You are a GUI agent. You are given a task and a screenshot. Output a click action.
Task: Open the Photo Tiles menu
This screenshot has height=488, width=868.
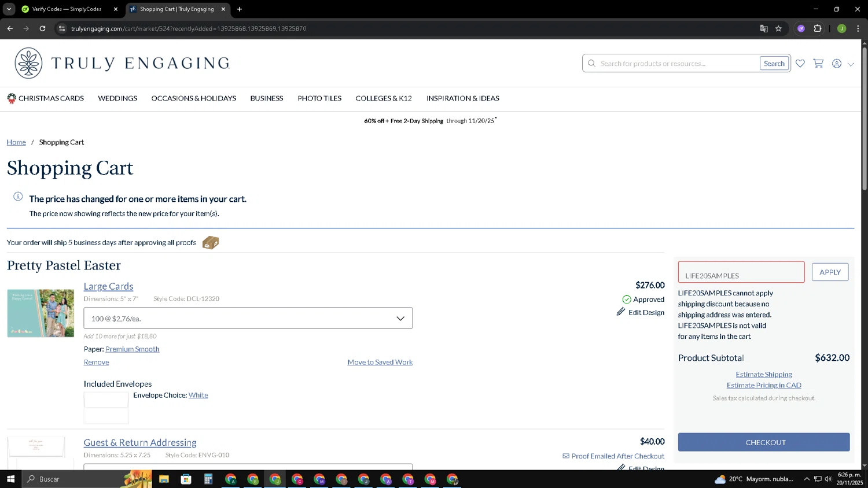point(319,98)
